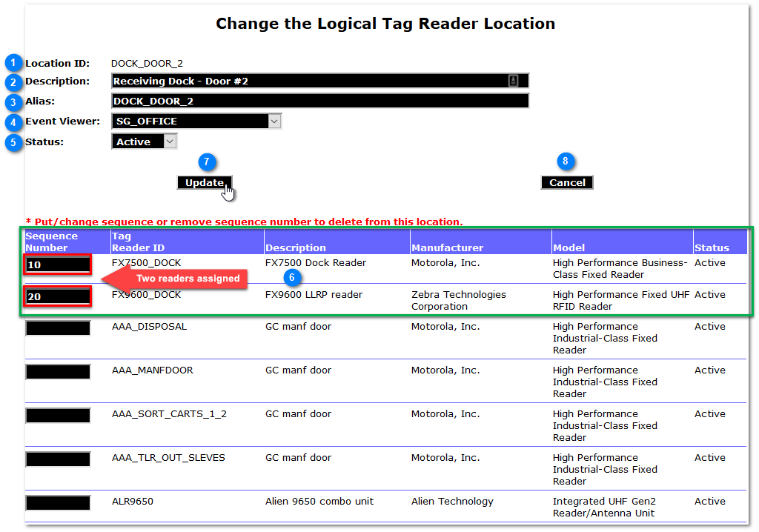Open the Status dropdown showing Active
The width and height of the screenshot is (759, 532).
point(145,142)
